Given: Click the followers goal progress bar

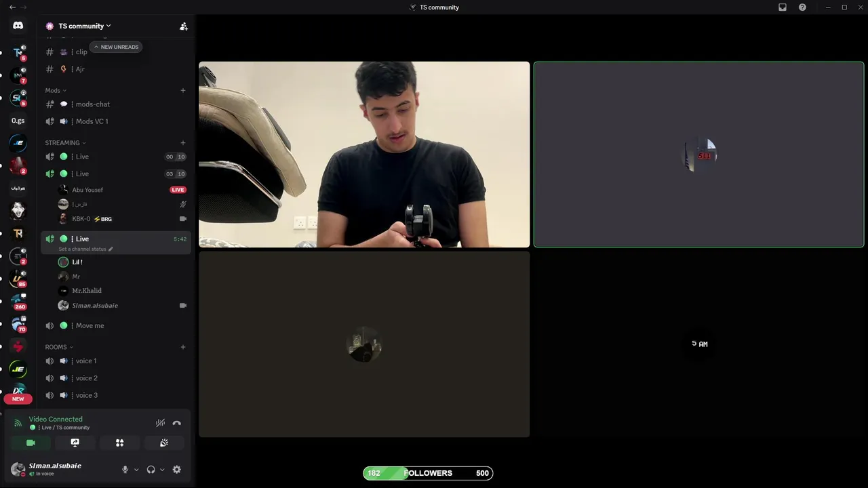Looking at the screenshot, I should pyautogui.click(x=428, y=473).
